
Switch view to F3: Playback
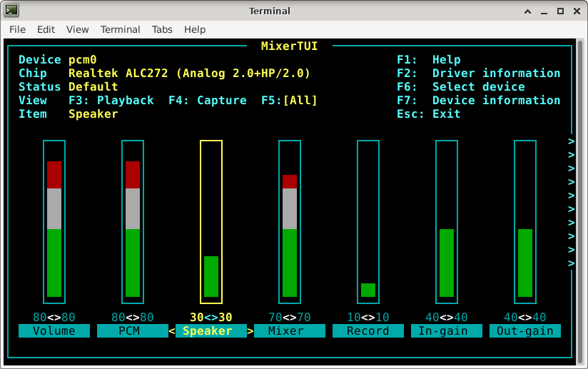point(111,101)
